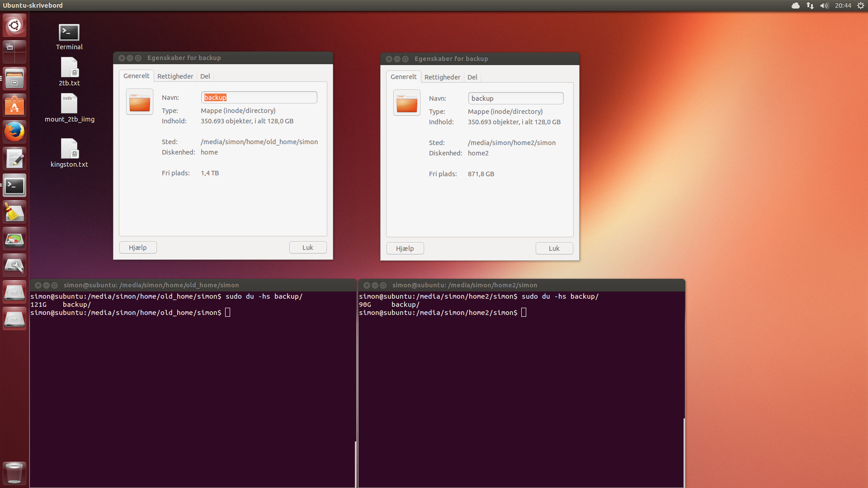Open system tools wrench launcher icon
This screenshot has width=868, height=488.
click(x=14, y=265)
